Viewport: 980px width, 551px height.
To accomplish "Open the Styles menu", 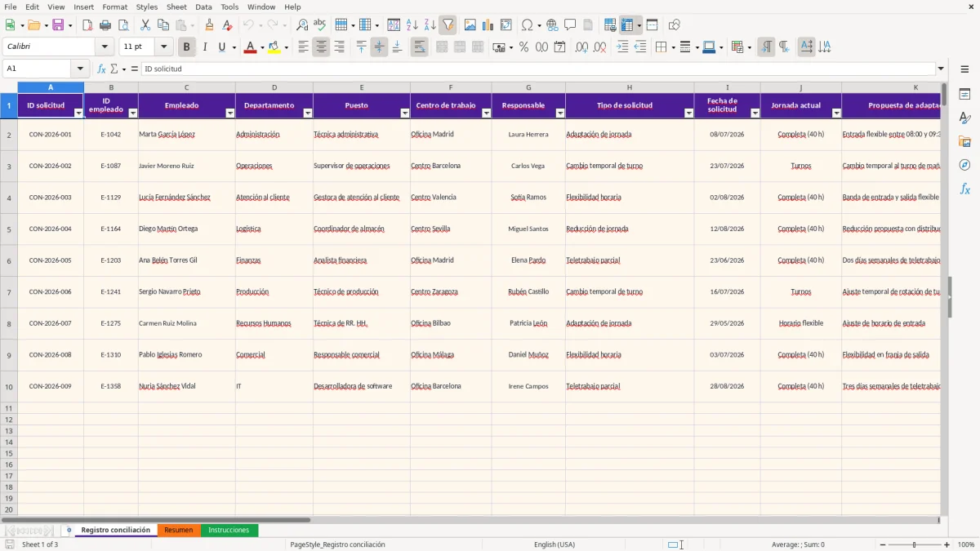I will pyautogui.click(x=147, y=7).
